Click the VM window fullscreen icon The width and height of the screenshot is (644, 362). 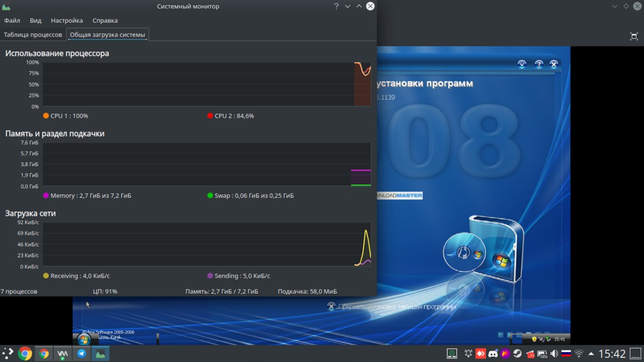pos(634,36)
